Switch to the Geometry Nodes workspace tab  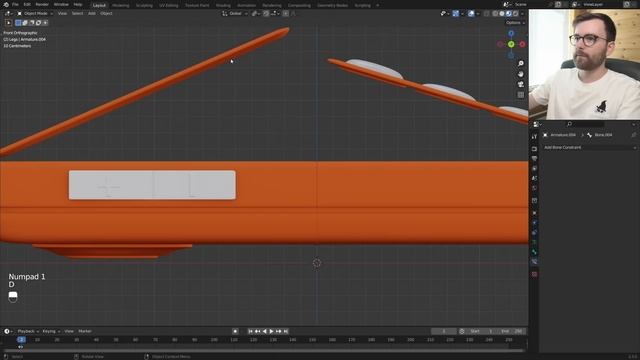[333, 5]
